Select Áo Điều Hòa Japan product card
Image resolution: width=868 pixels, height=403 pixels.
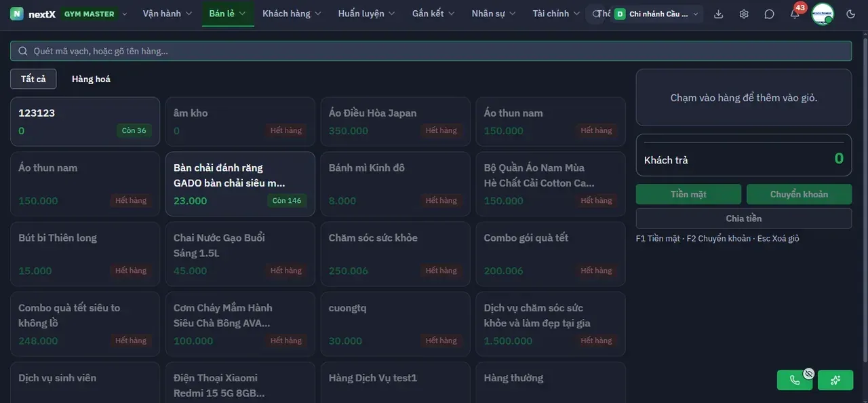(x=395, y=121)
